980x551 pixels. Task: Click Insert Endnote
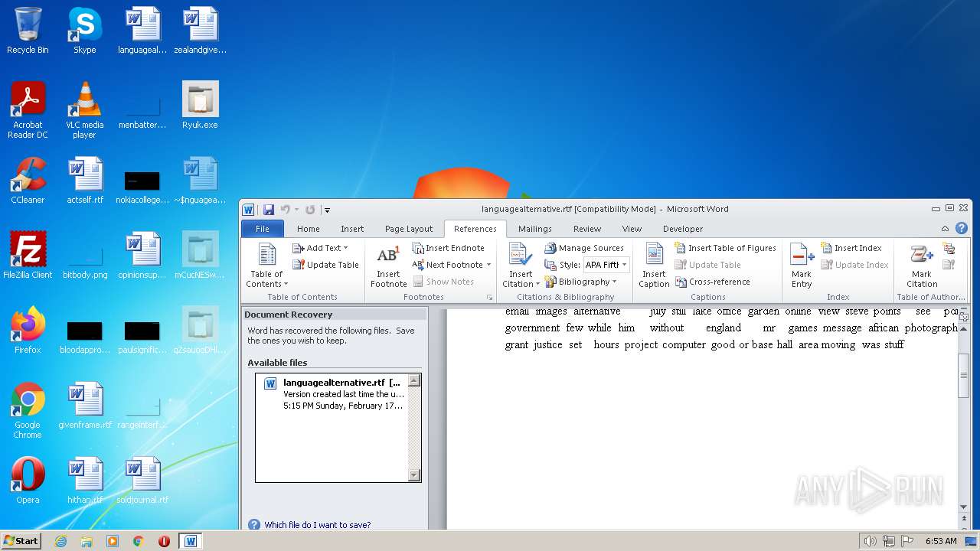tap(449, 248)
